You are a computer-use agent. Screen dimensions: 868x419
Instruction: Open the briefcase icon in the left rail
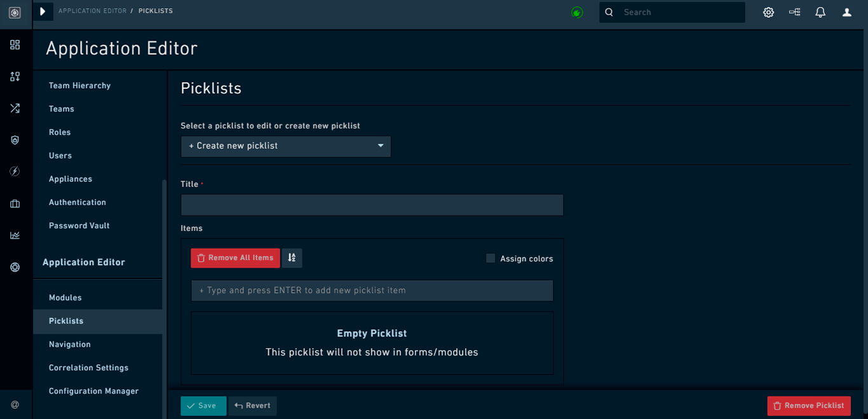(15, 203)
